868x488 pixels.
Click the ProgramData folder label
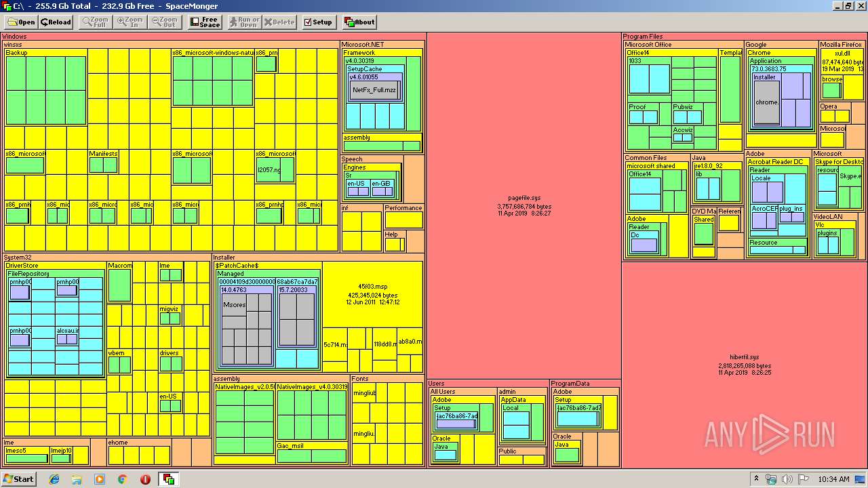click(570, 384)
